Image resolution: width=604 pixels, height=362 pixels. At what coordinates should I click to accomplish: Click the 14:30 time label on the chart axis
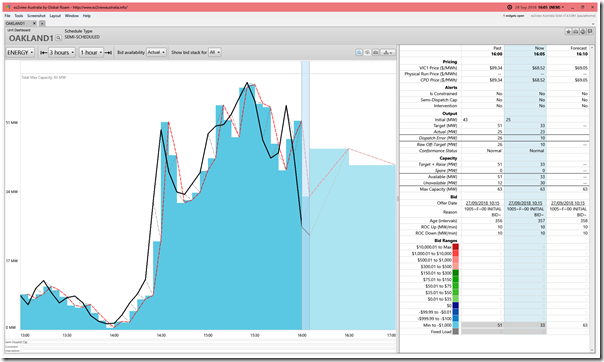point(161,335)
